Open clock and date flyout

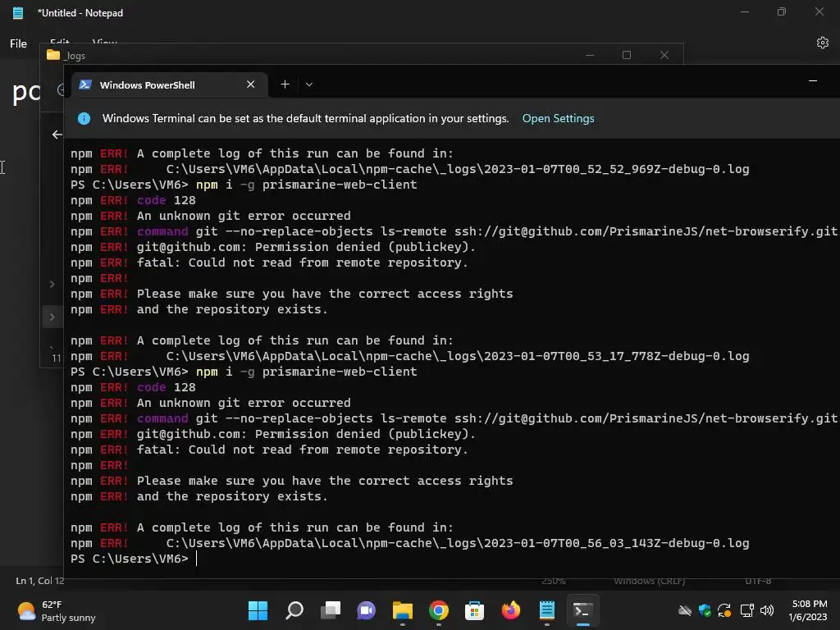tap(808, 610)
